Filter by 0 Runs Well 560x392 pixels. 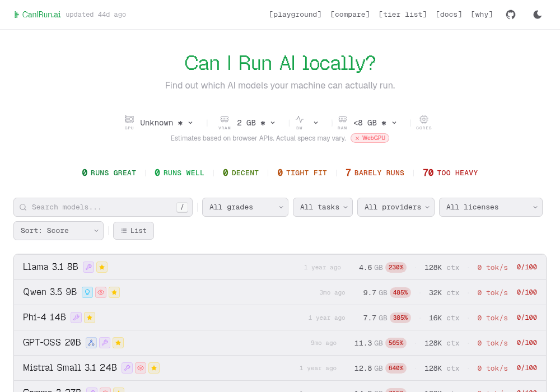click(179, 173)
